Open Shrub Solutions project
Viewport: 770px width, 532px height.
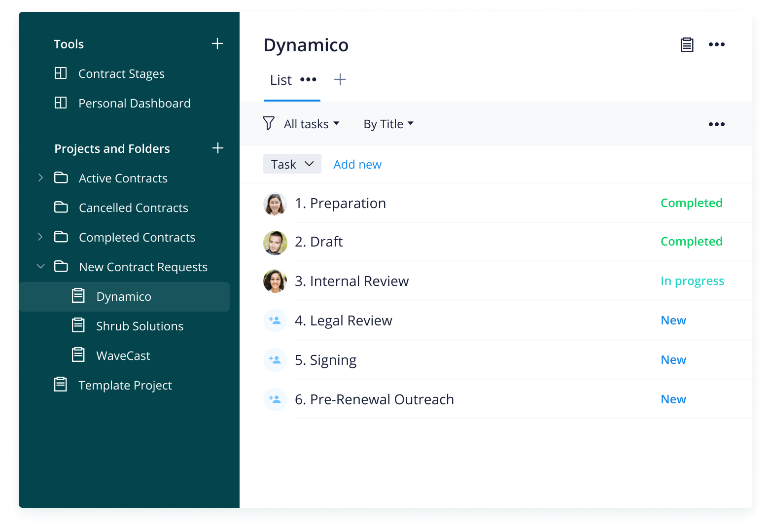point(140,326)
